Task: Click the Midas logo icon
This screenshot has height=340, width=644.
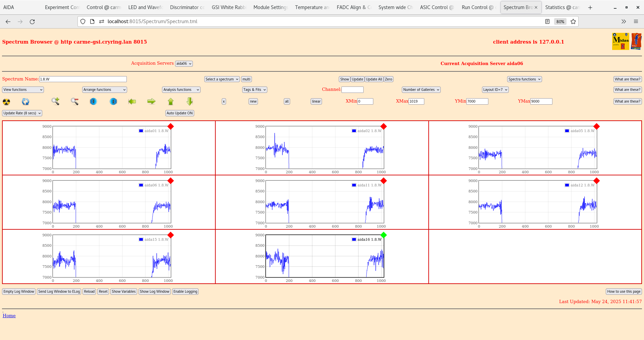Action: 620,41
